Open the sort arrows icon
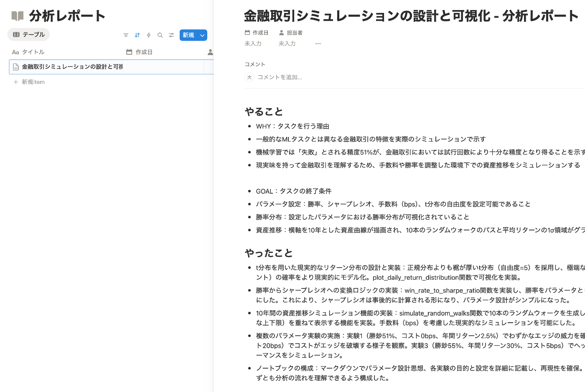The height and width of the screenshot is (392, 585). [137, 35]
